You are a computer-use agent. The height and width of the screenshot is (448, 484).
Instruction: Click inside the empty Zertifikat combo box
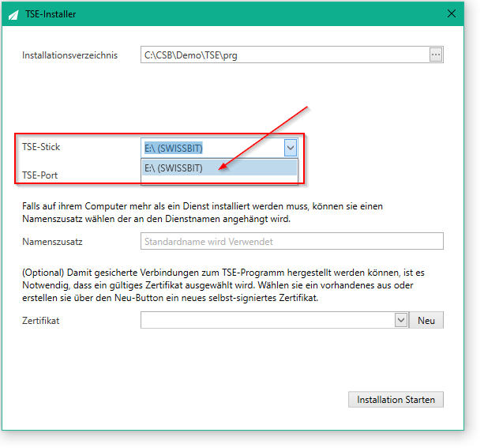(268, 320)
